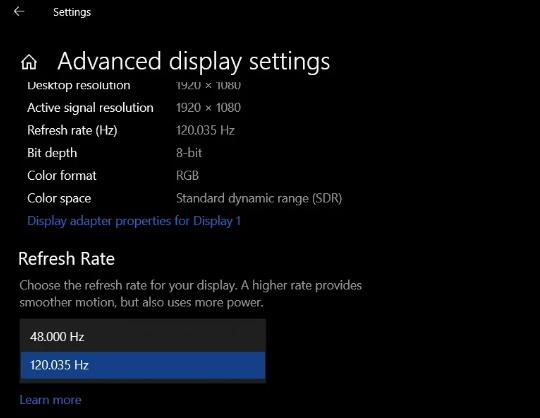This screenshot has width=540, height=418.
Task: Choose the 120.035 Hz refresh rate option
Action: coord(143,365)
